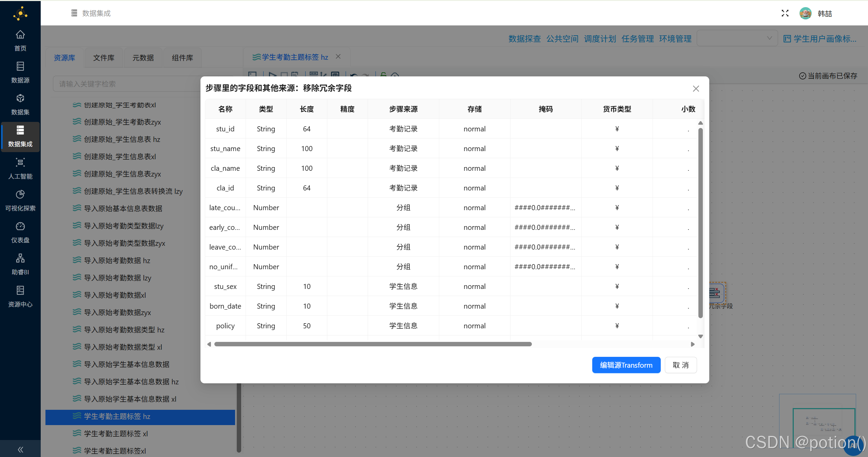Open the 环境管理 link

pyautogui.click(x=675, y=39)
